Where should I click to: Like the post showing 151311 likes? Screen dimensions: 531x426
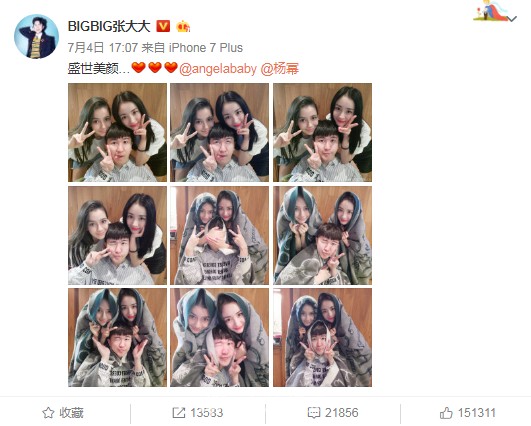tap(468, 413)
